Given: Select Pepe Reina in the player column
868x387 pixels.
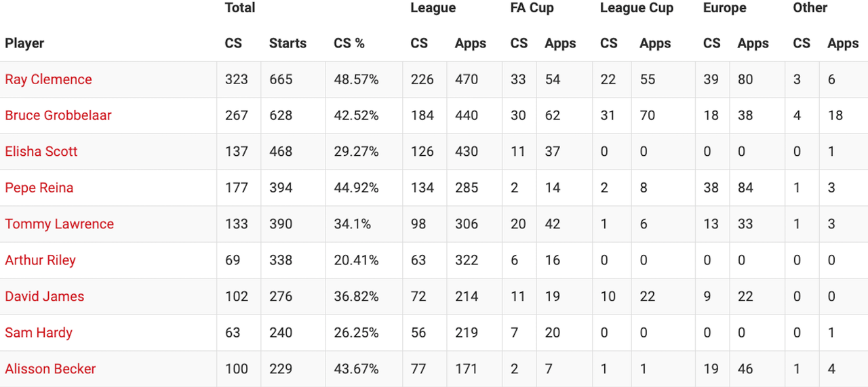Looking at the screenshot, I should pos(39,188).
